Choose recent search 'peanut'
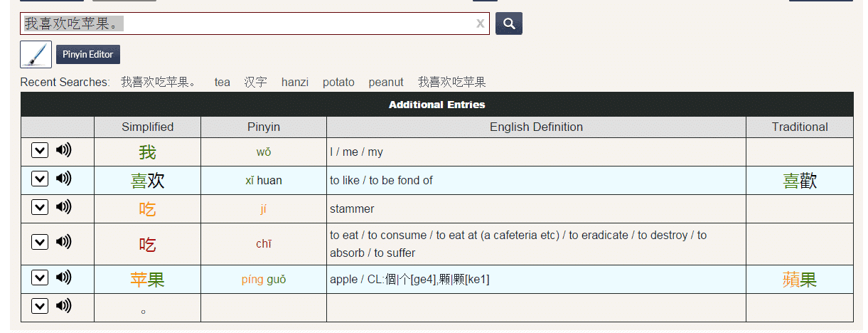The image size is (868, 333). point(386,83)
